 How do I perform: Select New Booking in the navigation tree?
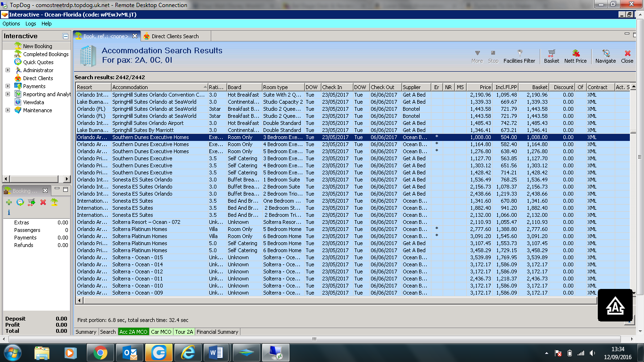click(x=37, y=46)
